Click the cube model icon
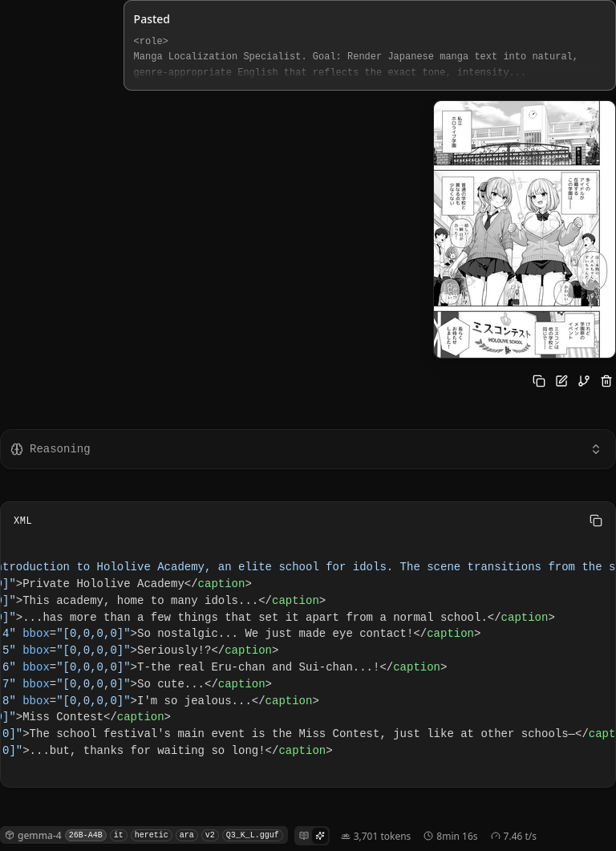The image size is (616, 851). (10, 835)
